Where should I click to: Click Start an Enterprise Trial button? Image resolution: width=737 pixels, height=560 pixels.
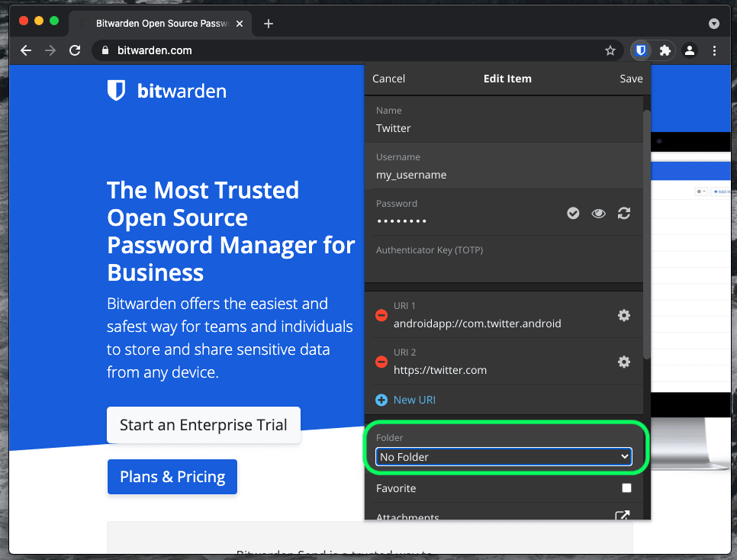[x=204, y=425]
